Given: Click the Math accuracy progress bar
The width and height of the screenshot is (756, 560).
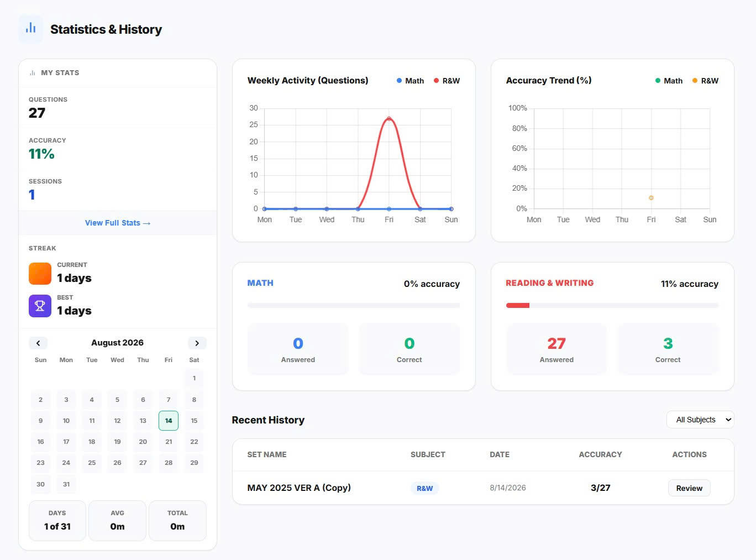Looking at the screenshot, I should tap(354, 305).
